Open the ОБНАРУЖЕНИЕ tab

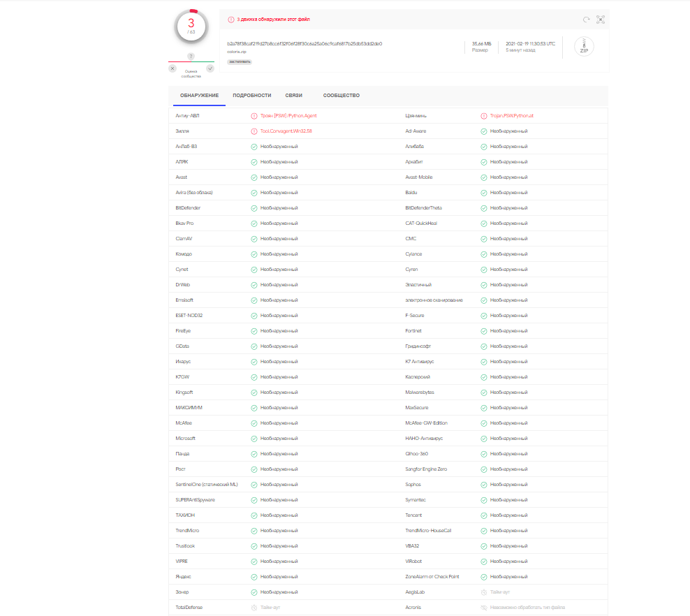tap(199, 96)
